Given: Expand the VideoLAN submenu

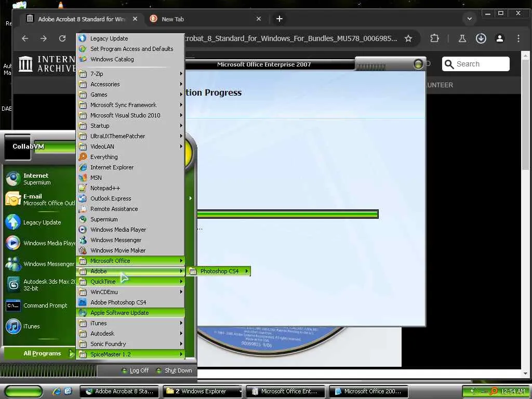Looking at the screenshot, I should 130,147.
